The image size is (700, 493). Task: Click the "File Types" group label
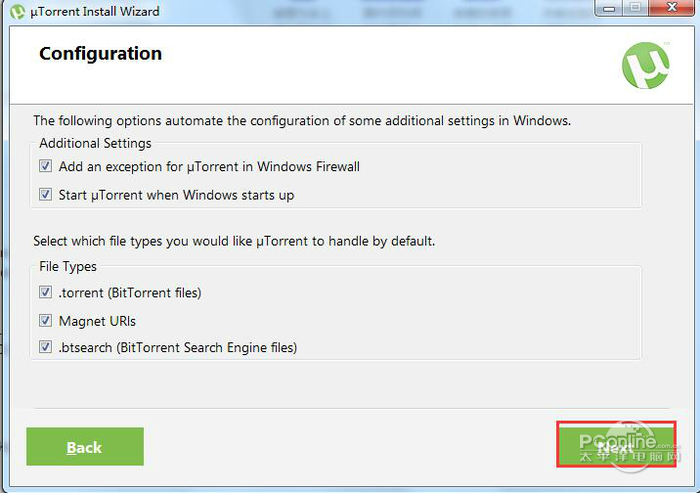68,267
